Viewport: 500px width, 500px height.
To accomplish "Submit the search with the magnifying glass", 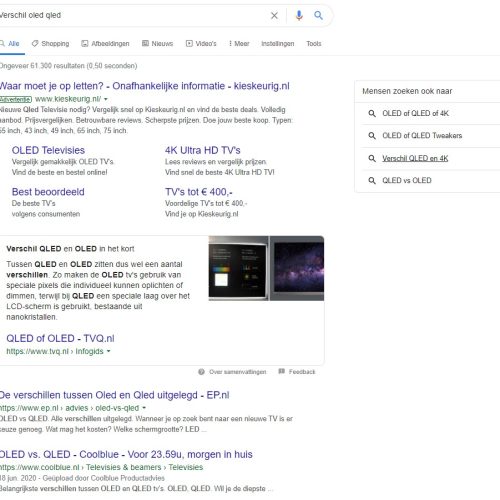I will (x=318, y=15).
